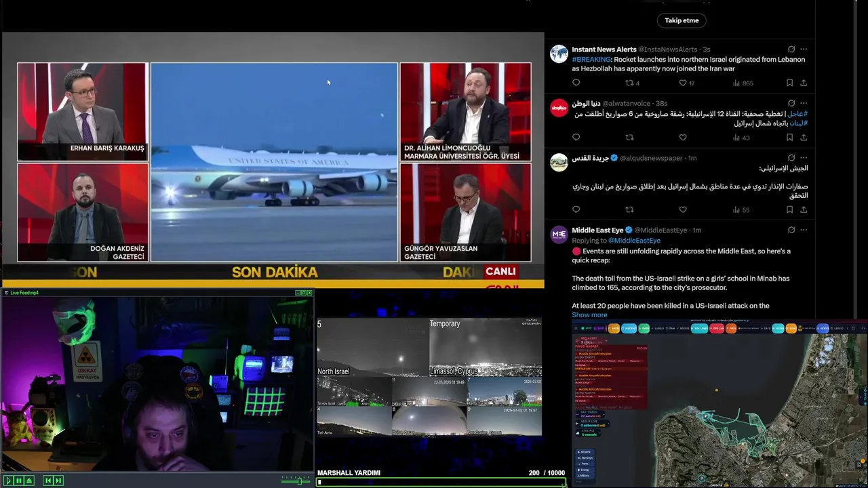The height and width of the screenshot is (488, 868).
Task: Toggle Military in the map legend list
Action: click(585, 475)
